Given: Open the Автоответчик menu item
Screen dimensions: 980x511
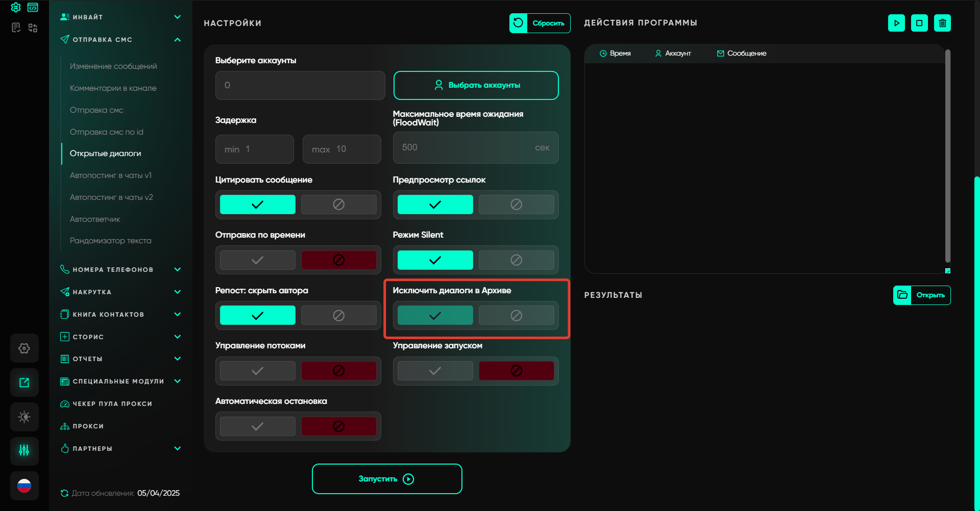Looking at the screenshot, I should 95,219.
